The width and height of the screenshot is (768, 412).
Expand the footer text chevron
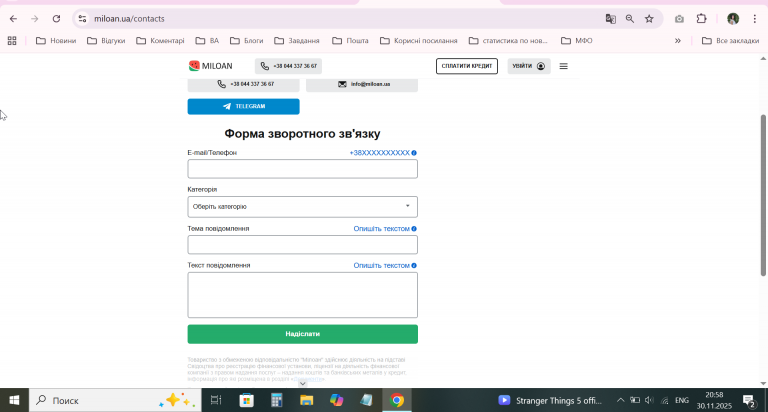pyautogui.click(x=303, y=383)
